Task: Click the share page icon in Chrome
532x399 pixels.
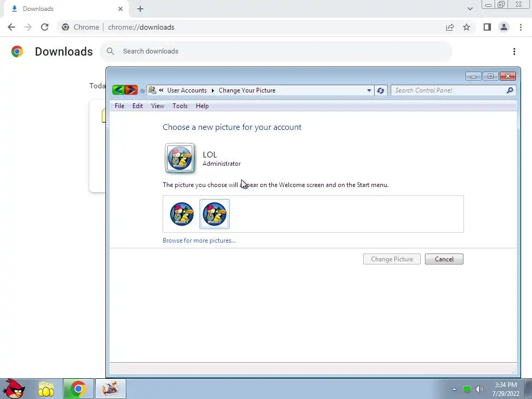Action: tap(450, 27)
